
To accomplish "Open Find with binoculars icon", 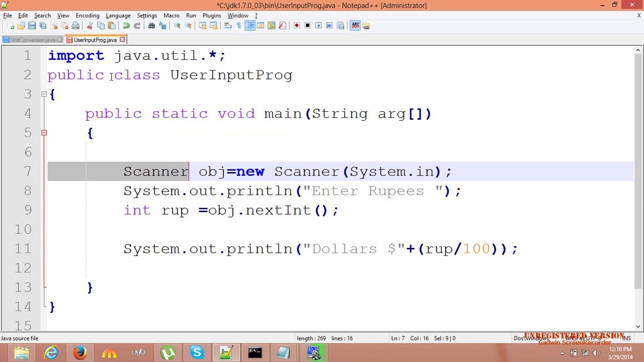I will [x=151, y=26].
